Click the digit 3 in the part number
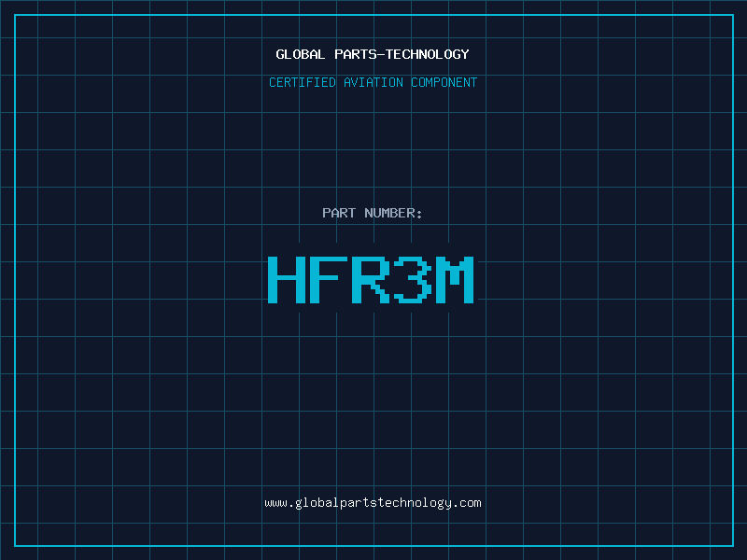This screenshot has width=747, height=560. click(x=412, y=280)
